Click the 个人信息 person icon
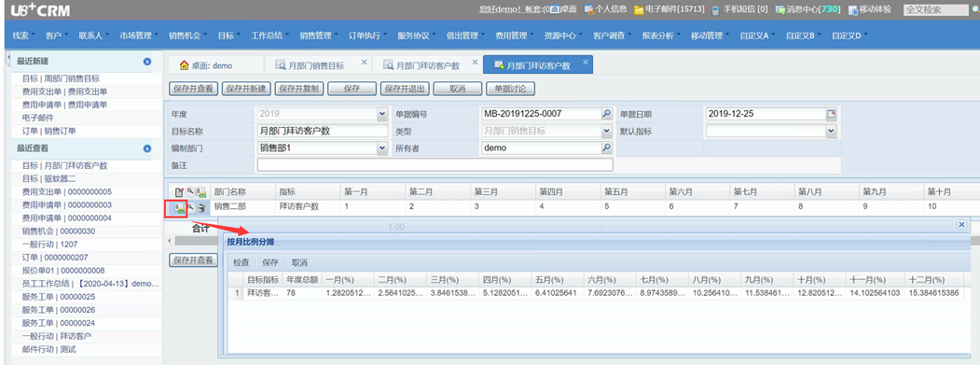This screenshot has height=365, width=980. (588, 9)
